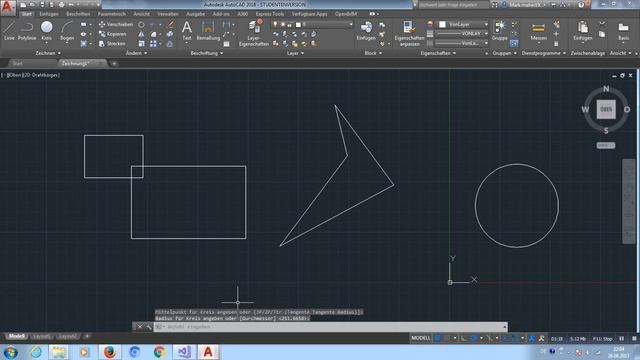Click the Strecken stretch tool

pyautogui.click(x=112, y=44)
